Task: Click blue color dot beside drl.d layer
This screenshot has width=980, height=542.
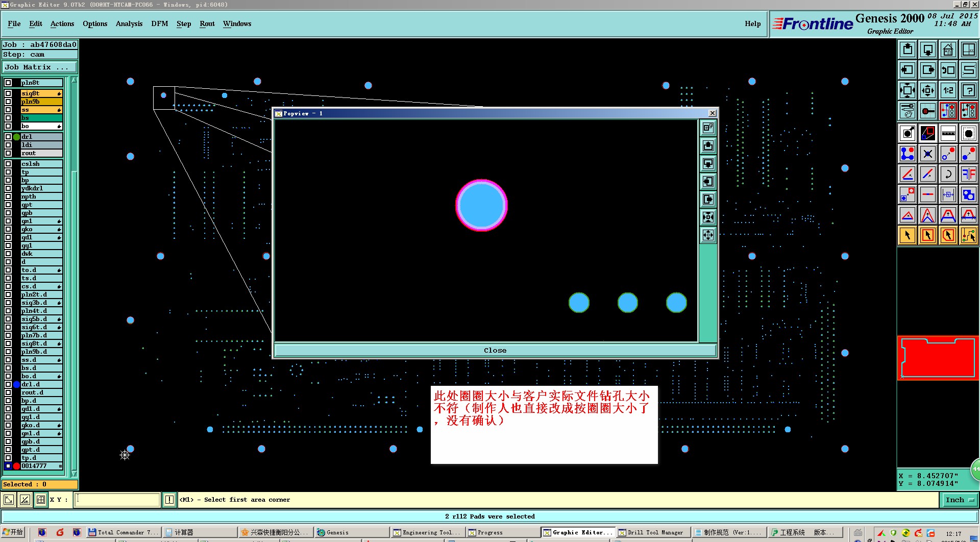Action: (17, 384)
